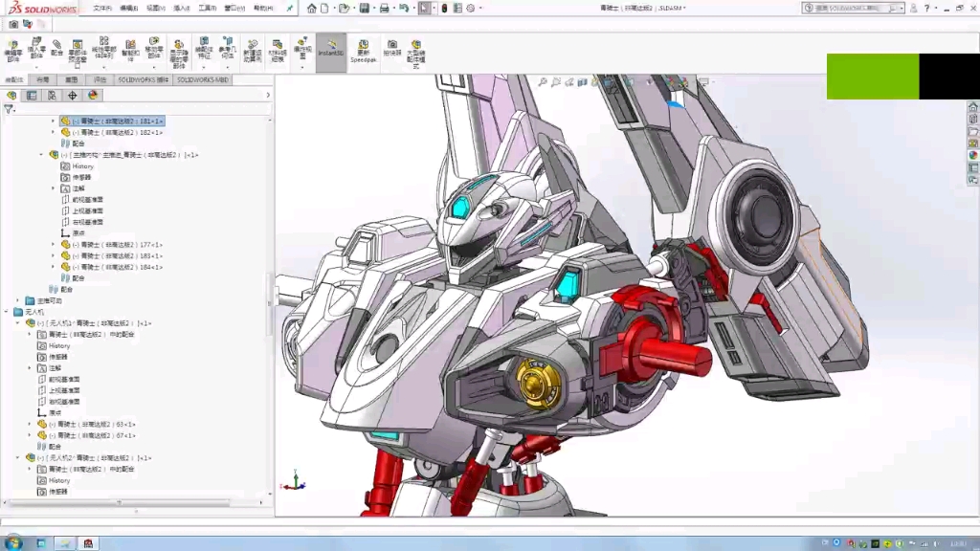Click Update Speedpak in the ribbon
980x551 pixels.
(x=363, y=52)
